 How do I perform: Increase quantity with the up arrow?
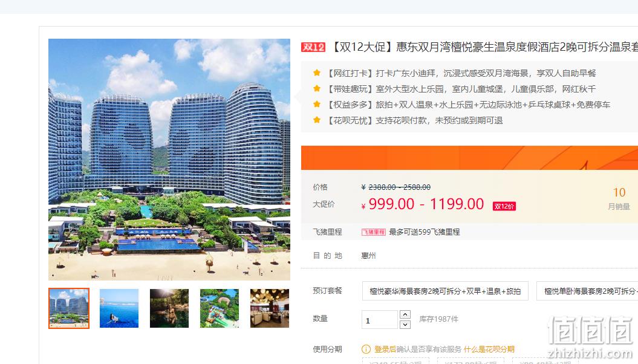coord(405,314)
